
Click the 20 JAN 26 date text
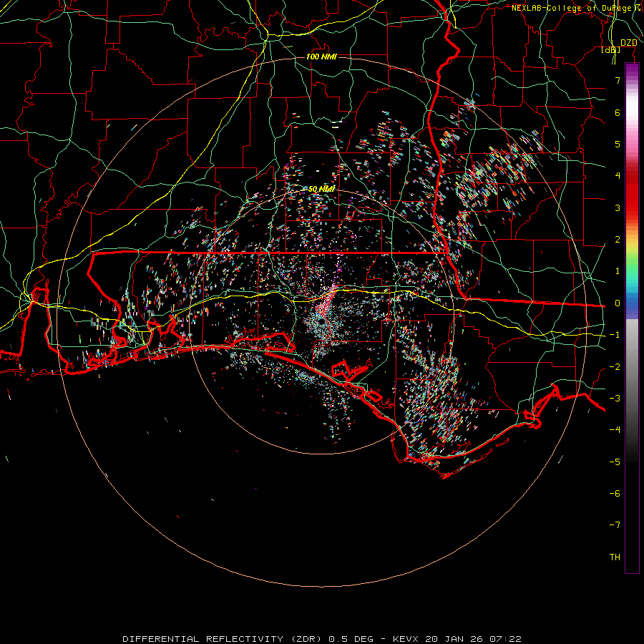(x=453, y=639)
